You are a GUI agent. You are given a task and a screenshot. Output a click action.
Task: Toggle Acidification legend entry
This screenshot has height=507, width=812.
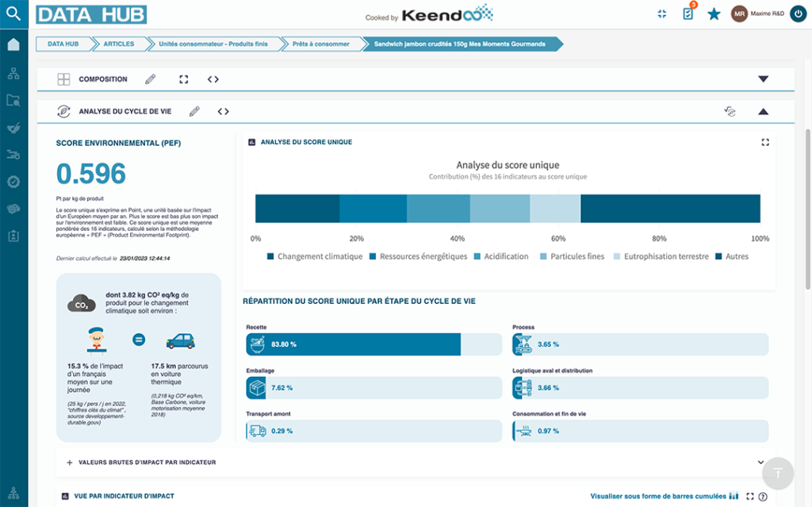click(x=501, y=256)
